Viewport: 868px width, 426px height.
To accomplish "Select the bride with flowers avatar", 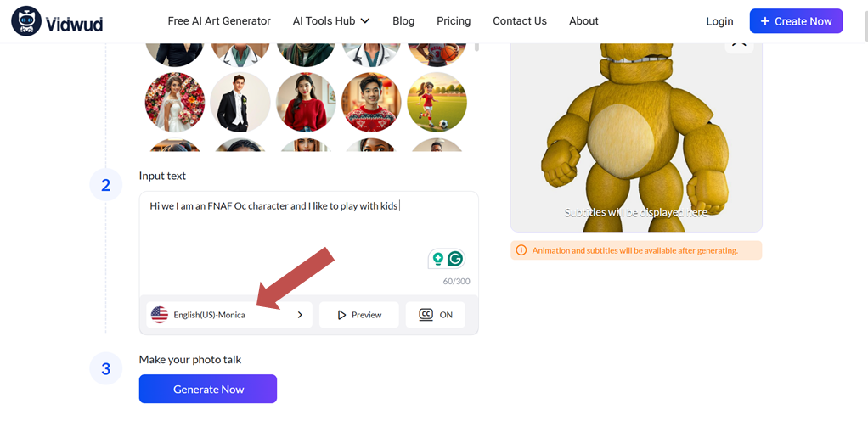I will pyautogui.click(x=175, y=103).
